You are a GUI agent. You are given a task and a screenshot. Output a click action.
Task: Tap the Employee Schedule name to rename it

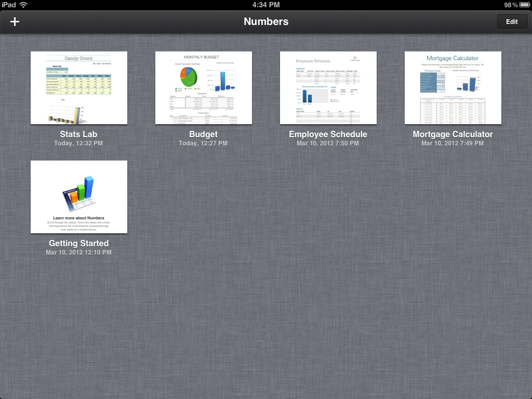pyautogui.click(x=328, y=134)
